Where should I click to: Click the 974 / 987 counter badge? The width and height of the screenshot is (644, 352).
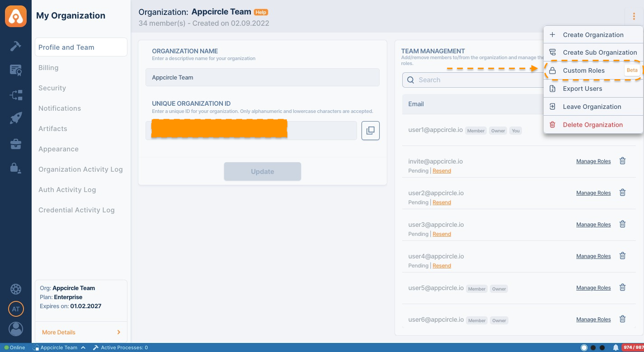pos(633,347)
